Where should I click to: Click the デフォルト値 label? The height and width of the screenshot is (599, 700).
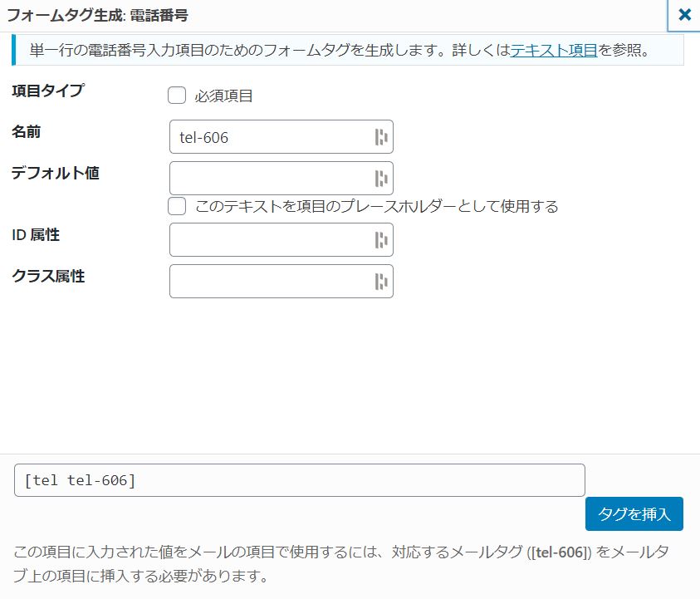coord(55,173)
